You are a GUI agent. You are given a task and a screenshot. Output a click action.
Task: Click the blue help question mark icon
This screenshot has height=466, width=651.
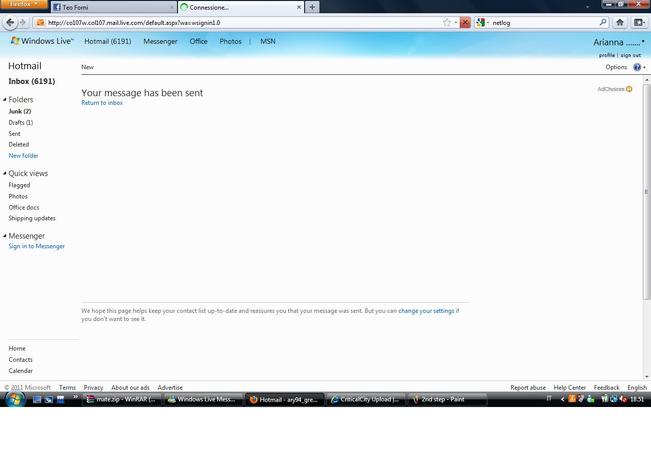click(x=637, y=67)
